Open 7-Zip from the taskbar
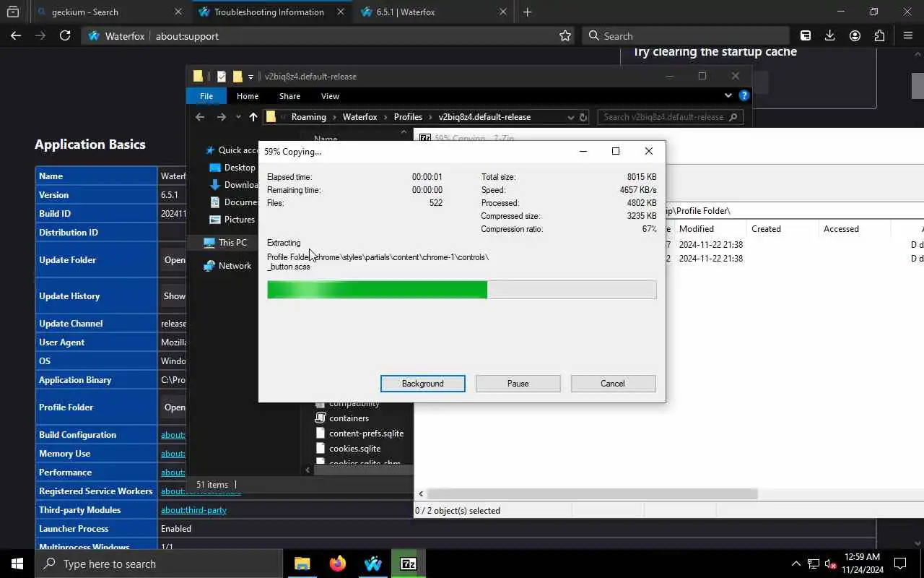Image resolution: width=924 pixels, height=578 pixels. (x=408, y=564)
